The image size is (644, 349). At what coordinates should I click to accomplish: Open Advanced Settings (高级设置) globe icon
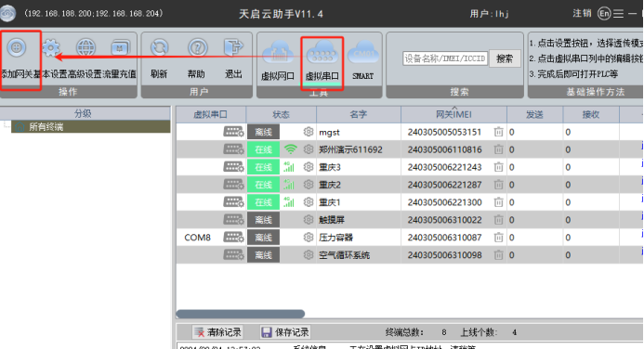[85, 48]
